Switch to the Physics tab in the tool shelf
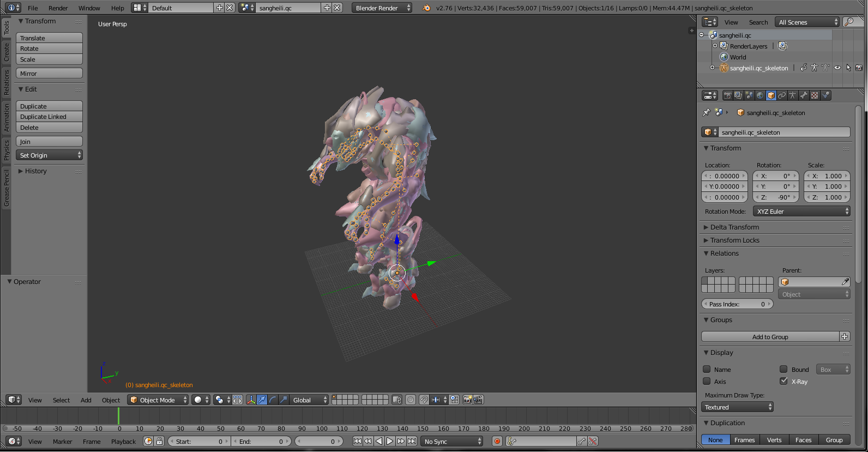Screen dimensions: 868x452 coord(7,150)
